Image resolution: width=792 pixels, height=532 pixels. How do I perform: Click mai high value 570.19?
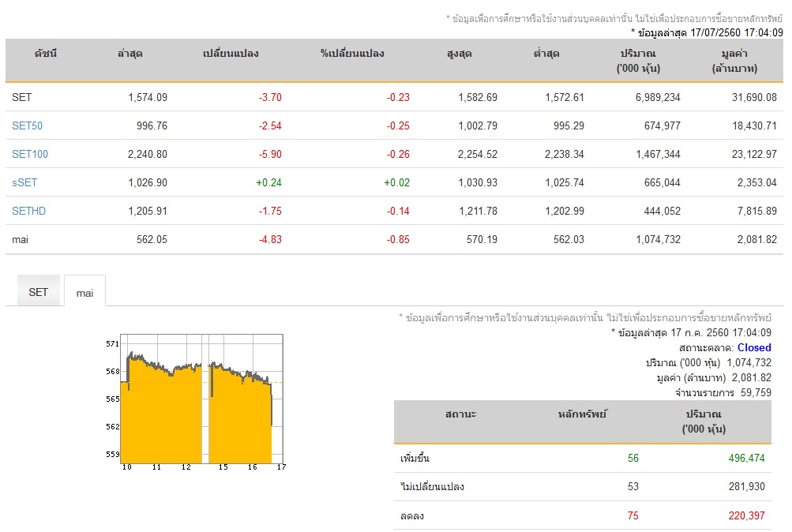pyautogui.click(x=482, y=240)
